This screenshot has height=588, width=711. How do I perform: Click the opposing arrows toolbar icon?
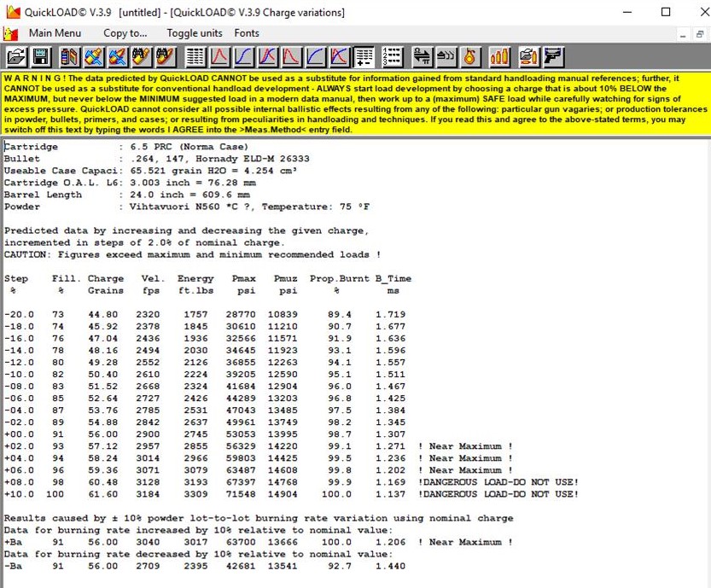pos(422,57)
